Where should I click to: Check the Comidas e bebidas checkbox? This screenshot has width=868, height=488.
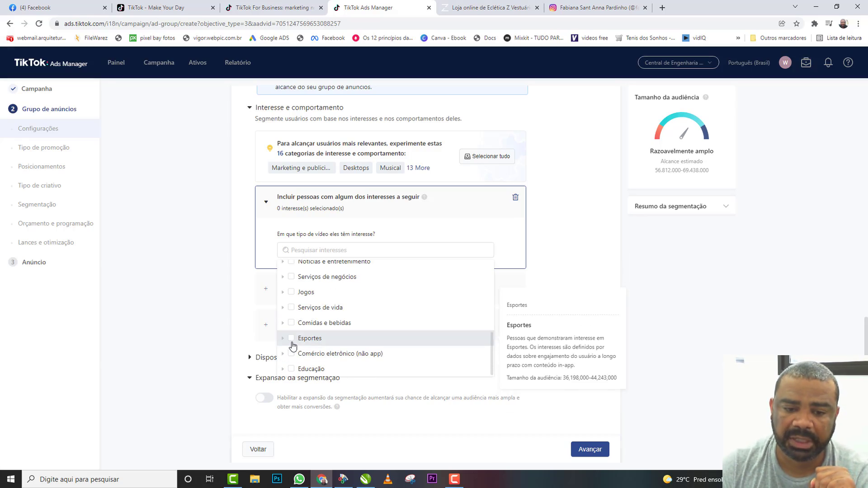[291, 323]
